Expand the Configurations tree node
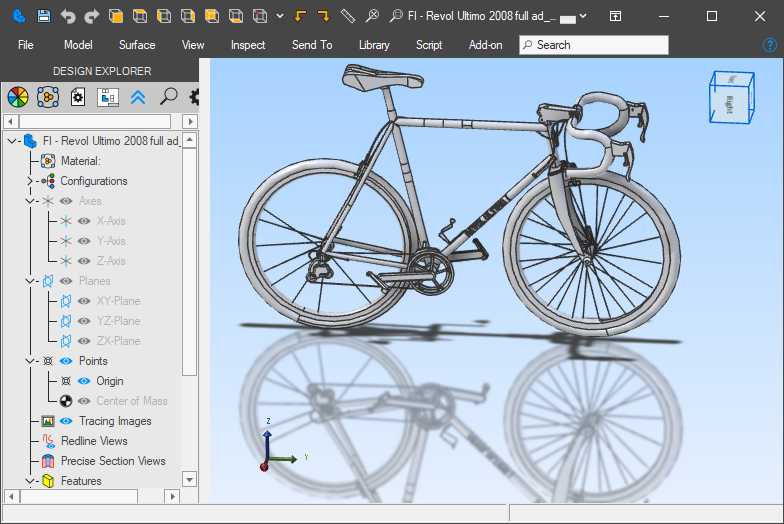This screenshot has width=784, height=524. (29, 181)
